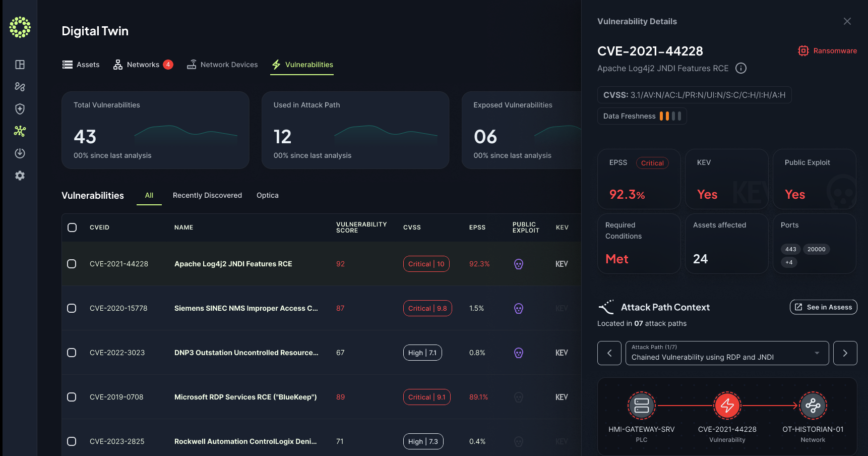868x456 pixels.
Task: Click port chip 443
Action: 790,249
